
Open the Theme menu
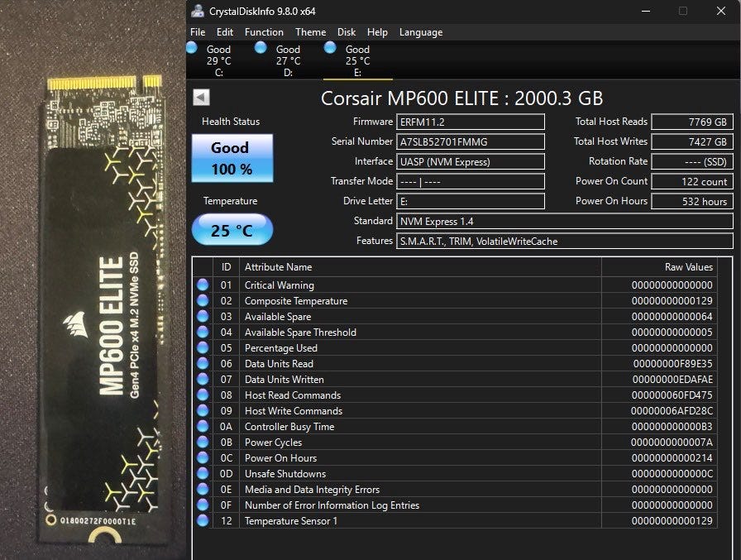(x=310, y=32)
